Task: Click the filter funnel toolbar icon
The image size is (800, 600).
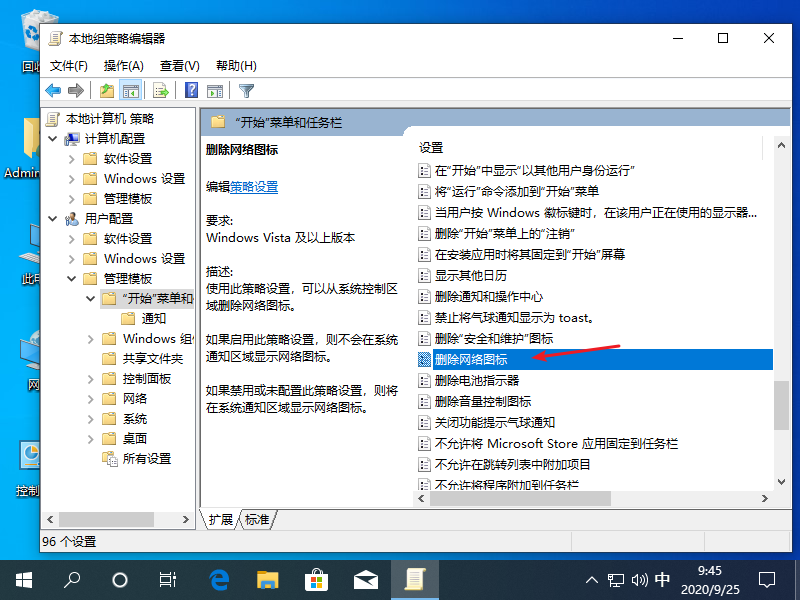Action: 245,90
